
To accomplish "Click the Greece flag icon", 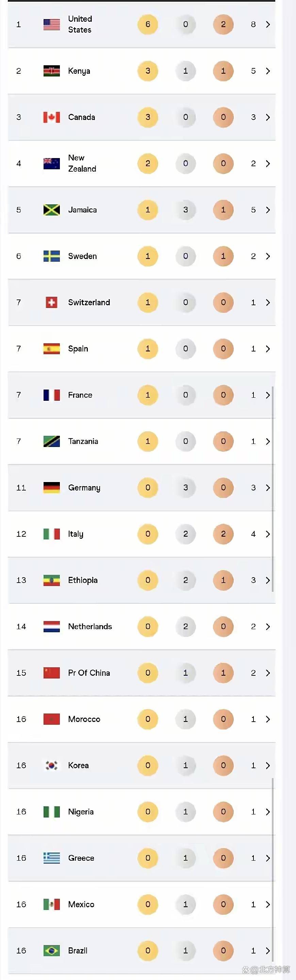I will coord(51,858).
